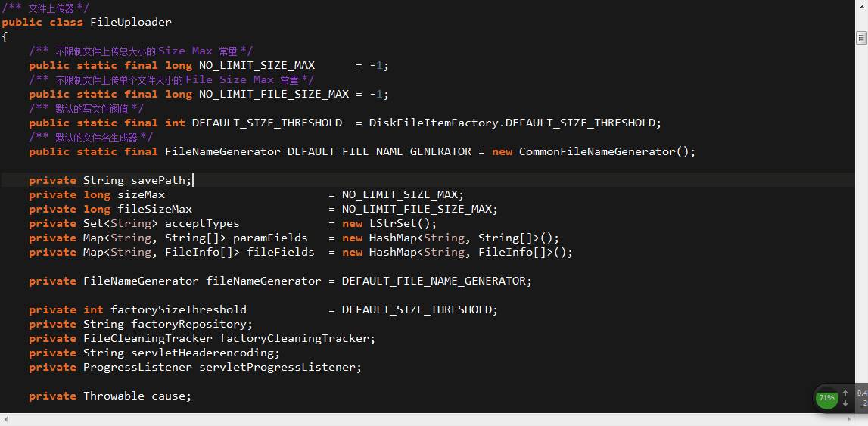The height and width of the screenshot is (426, 868).
Task: Click the fileNameGenerator field name
Action: (263, 281)
